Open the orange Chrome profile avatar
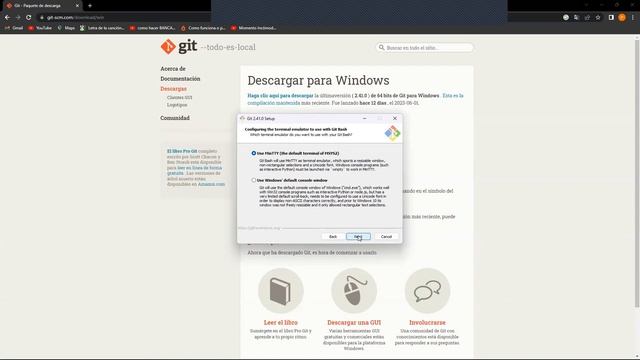Image resolution: width=640 pixels, height=360 pixels. (x=622, y=18)
